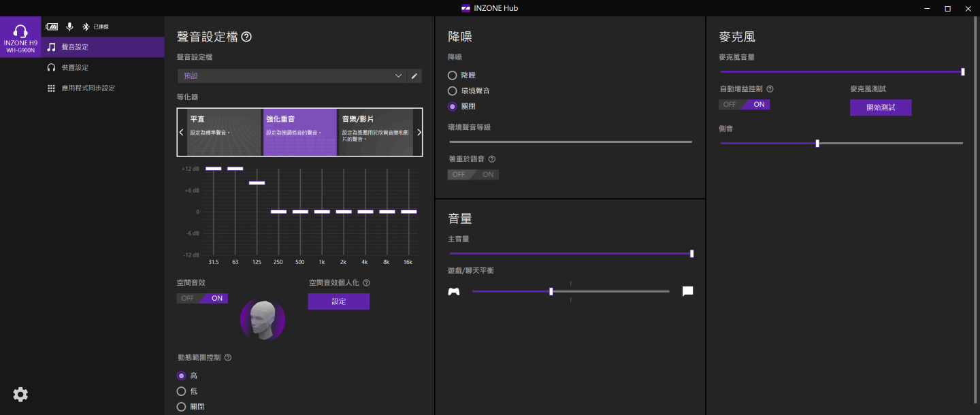
Task: Click the INZONE H9 headset device icon
Action: tap(20, 37)
